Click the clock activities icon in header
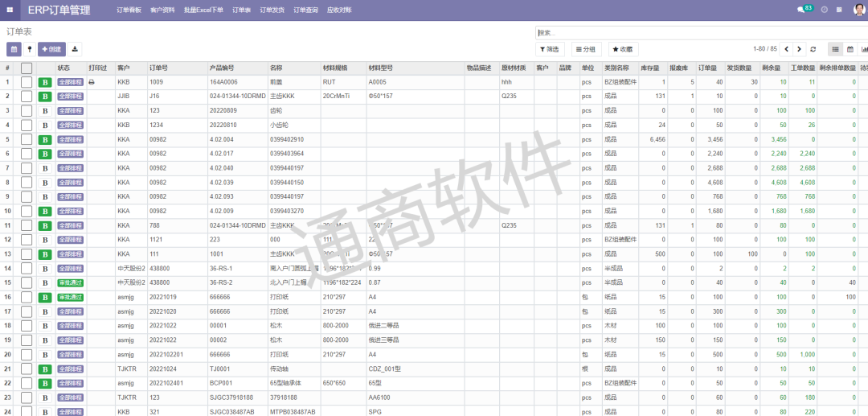 pos(822,10)
